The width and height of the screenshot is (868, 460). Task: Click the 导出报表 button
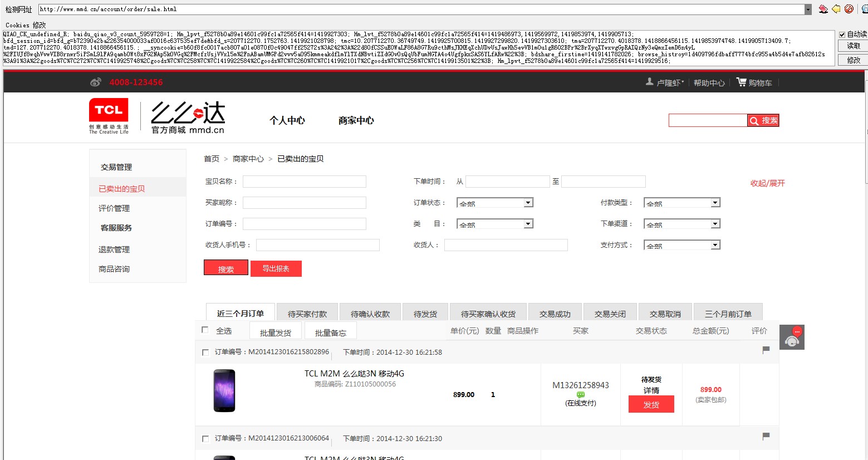point(276,268)
